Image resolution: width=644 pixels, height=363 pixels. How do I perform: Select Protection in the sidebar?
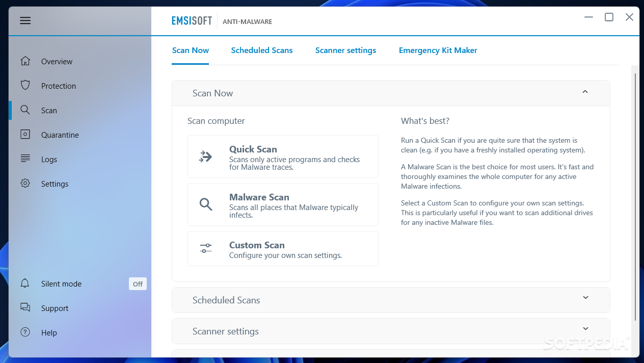pyautogui.click(x=80, y=86)
